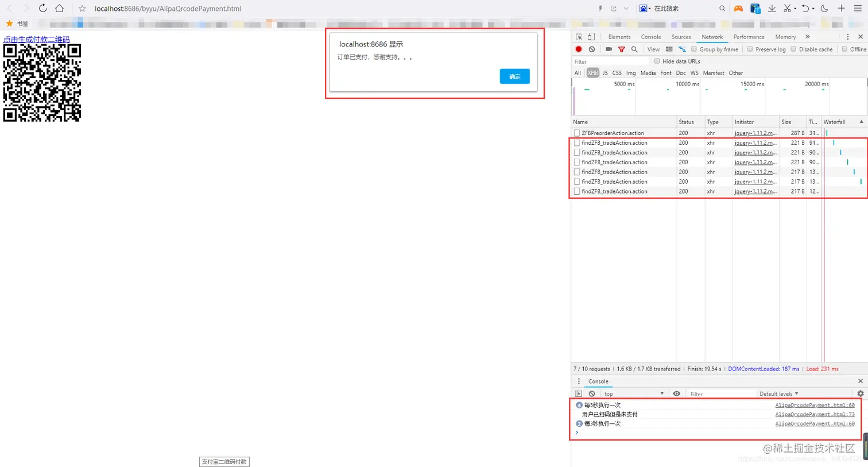
Task: Open the Memory tab
Action: (x=785, y=37)
